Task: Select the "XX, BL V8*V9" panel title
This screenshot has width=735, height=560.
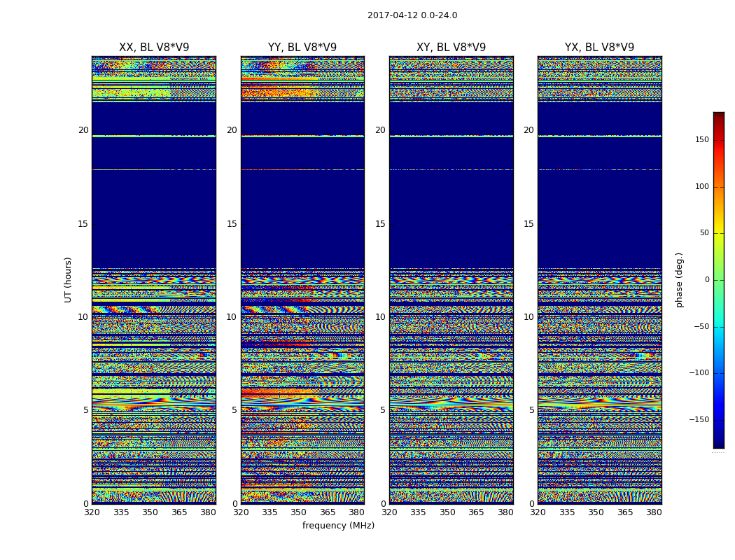Action: (x=154, y=48)
